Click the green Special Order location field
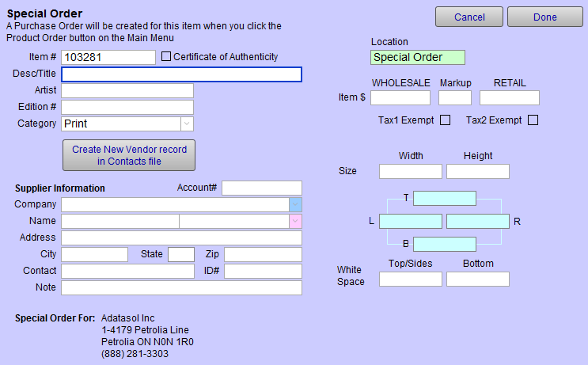 [417, 57]
